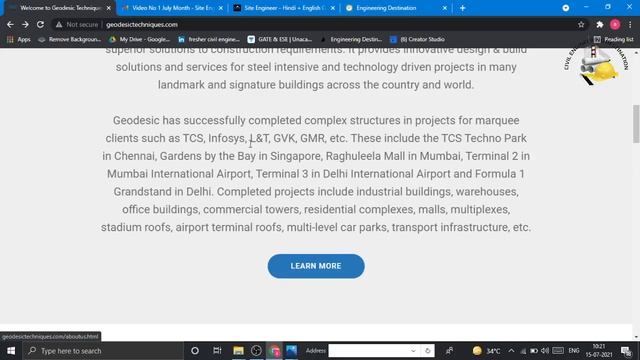This screenshot has height=360, width=640.
Task: Open the clock showing 15-07-2021
Action: [599, 351]
